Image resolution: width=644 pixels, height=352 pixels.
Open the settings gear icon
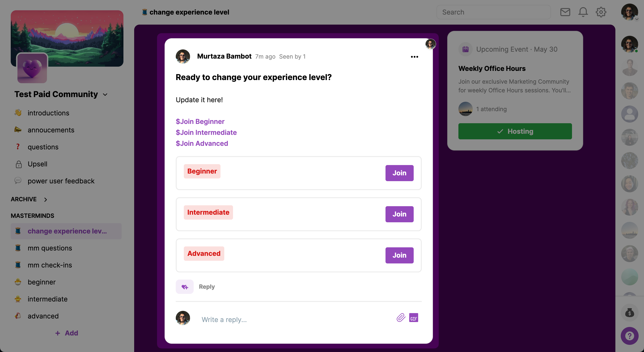click(x=601, y=12)
